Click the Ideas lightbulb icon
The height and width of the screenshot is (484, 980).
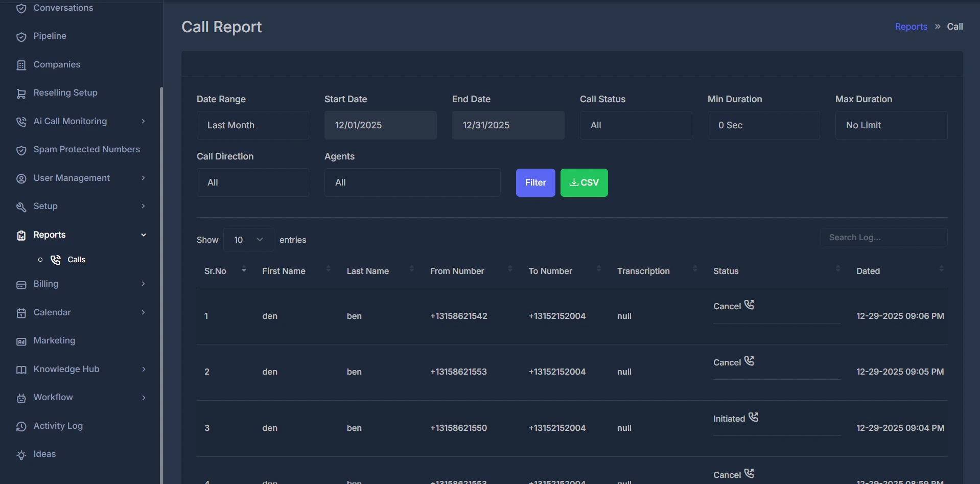21,454
